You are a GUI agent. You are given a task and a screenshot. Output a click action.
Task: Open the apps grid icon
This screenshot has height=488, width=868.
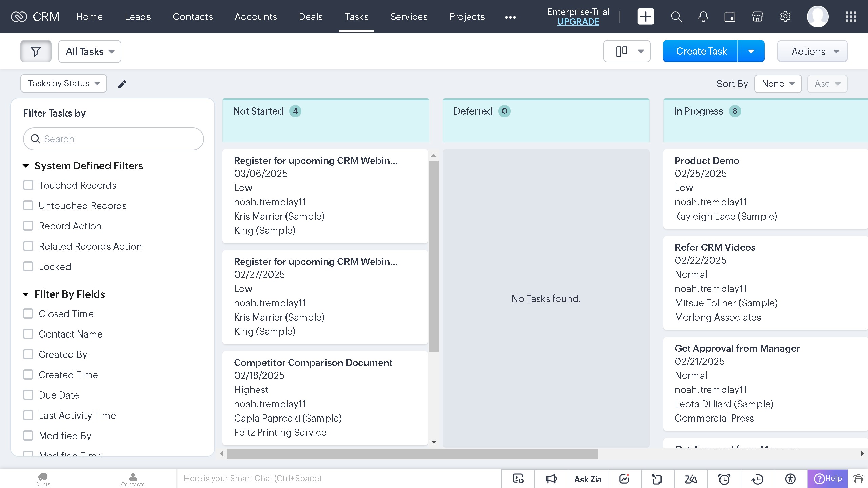coord(851,17)
